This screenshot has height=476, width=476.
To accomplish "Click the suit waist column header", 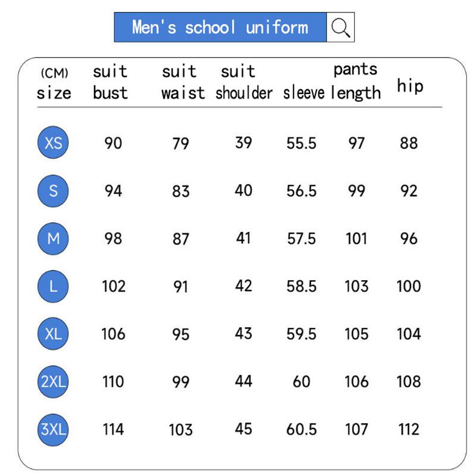I will pos(182,82).
